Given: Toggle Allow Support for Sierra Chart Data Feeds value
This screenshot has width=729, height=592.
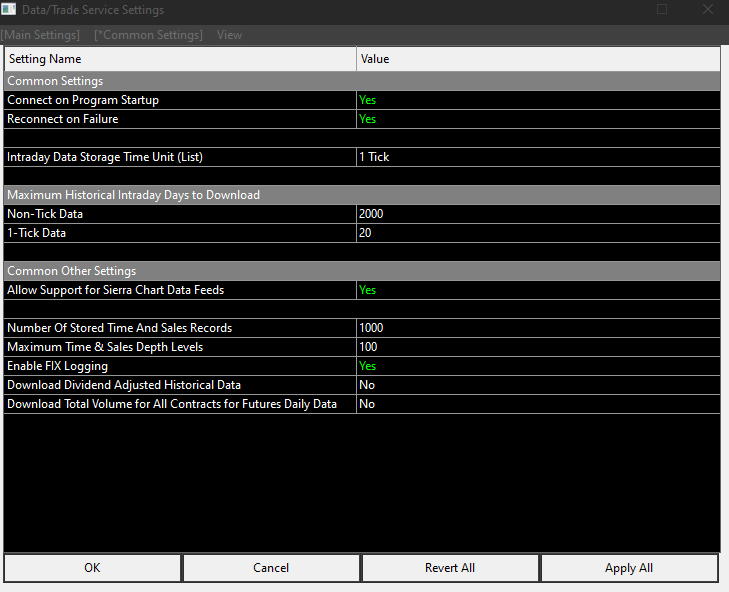Looking at the screenshot, I should point(538,290).
